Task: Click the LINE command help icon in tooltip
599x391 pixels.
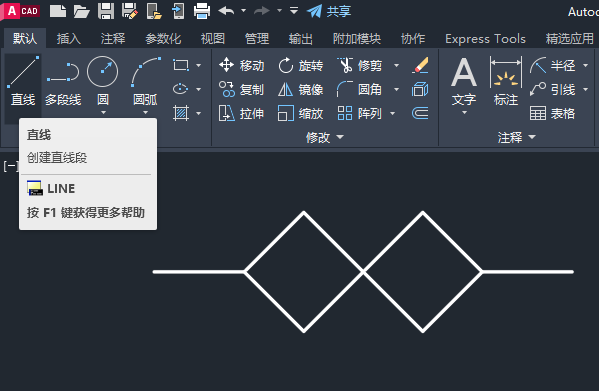Action: (35, 188)
